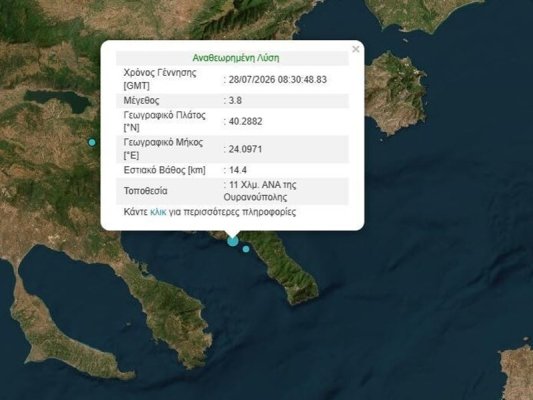
Task: Click the origin time 28/07/2026 08:30:48.83
Action: point(277,80)
